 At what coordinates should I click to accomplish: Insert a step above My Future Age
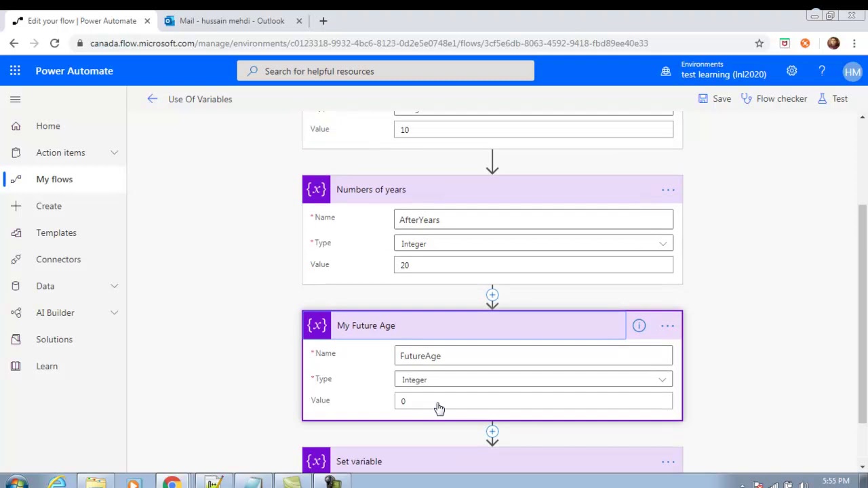[492, 295]
